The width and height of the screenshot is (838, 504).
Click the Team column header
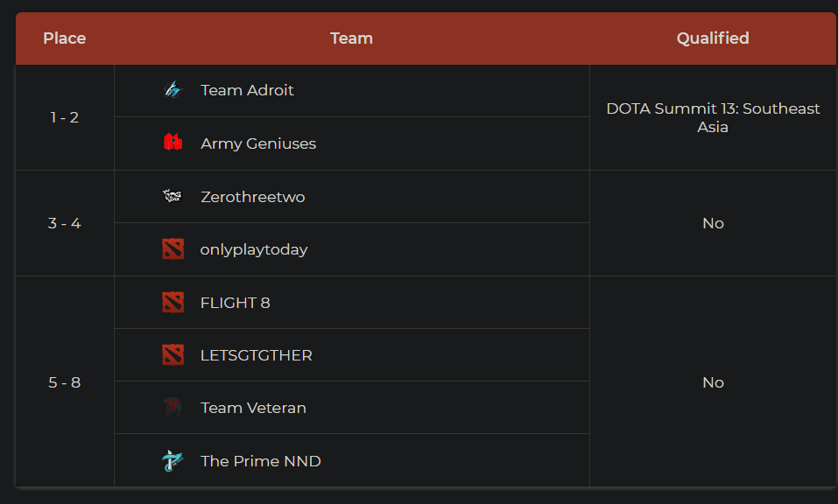[351, 38]
